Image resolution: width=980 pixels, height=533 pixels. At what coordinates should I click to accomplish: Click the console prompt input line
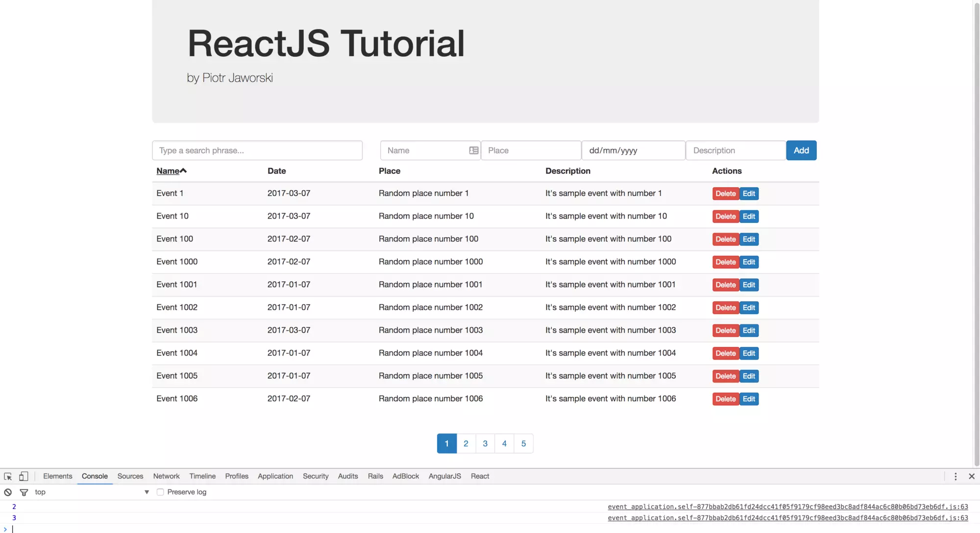point(490,529)
